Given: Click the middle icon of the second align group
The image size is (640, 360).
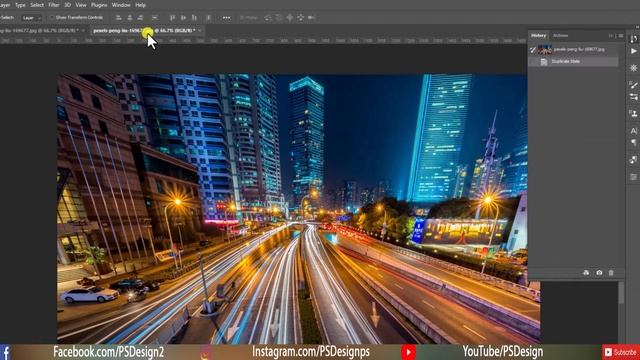Looking at the screenshot, I should [183, 18].
